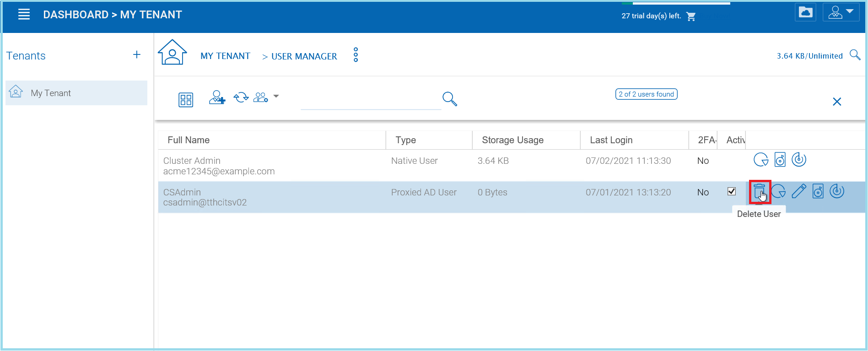Edit CSAdmin with the pencil icon
Viewport: 868px width, 351px height.
pos(799,191)
